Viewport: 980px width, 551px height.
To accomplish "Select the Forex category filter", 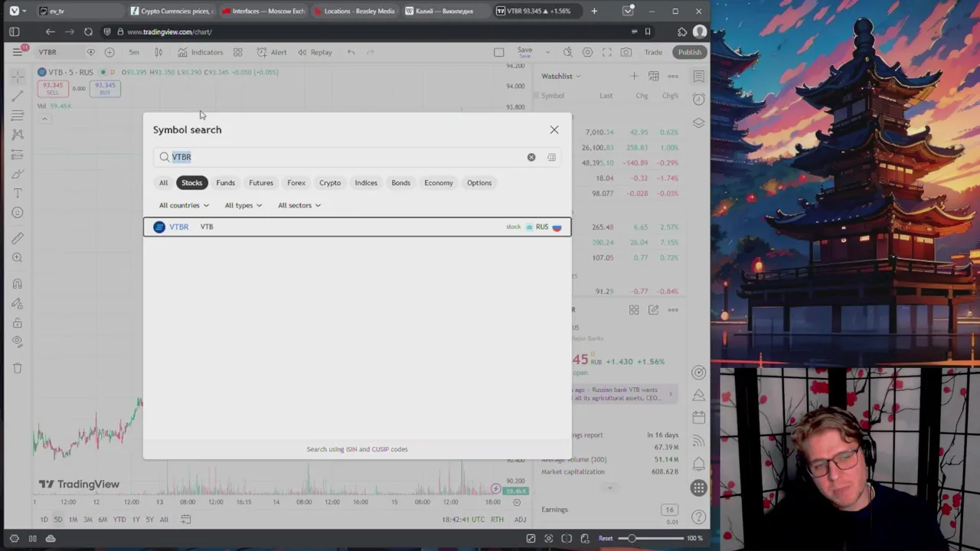I will click(x=296, y=183).
